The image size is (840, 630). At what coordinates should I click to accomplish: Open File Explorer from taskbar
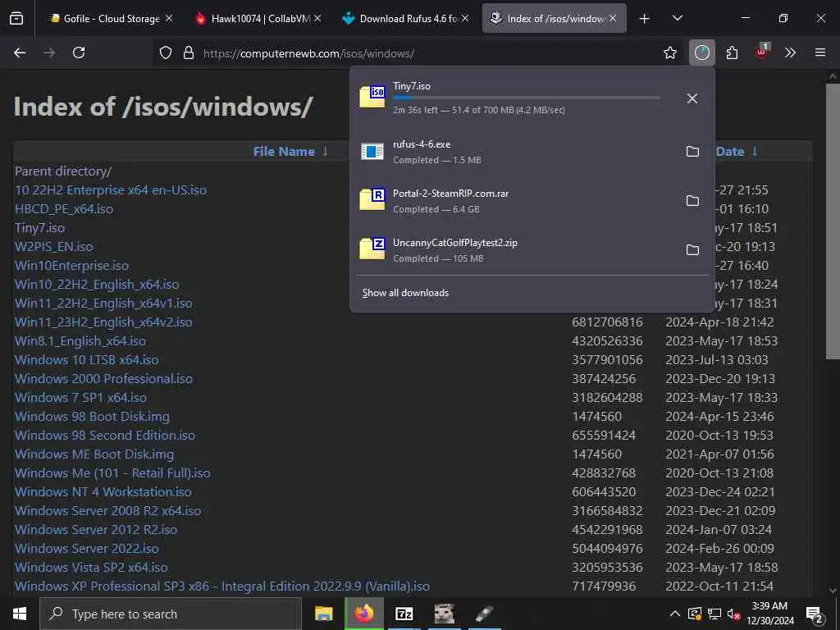coord(323,614)
